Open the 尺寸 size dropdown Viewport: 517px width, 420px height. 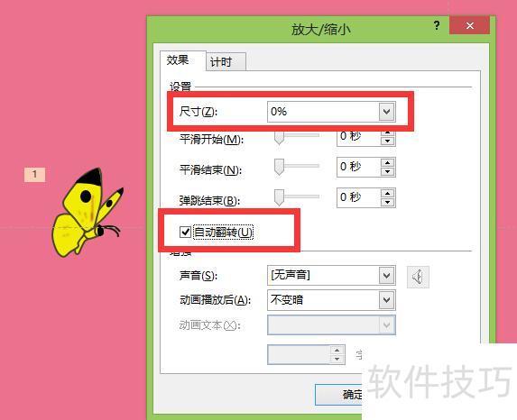(387, 112)
